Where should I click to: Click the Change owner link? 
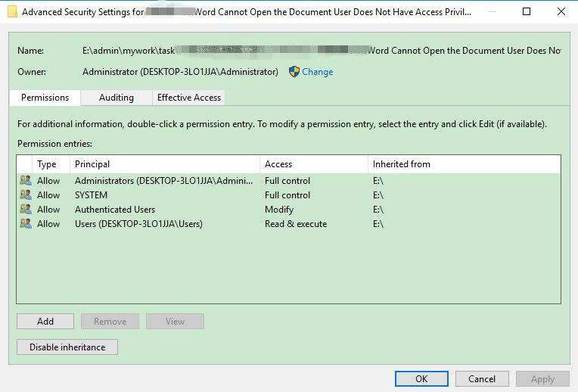(318, 72)
